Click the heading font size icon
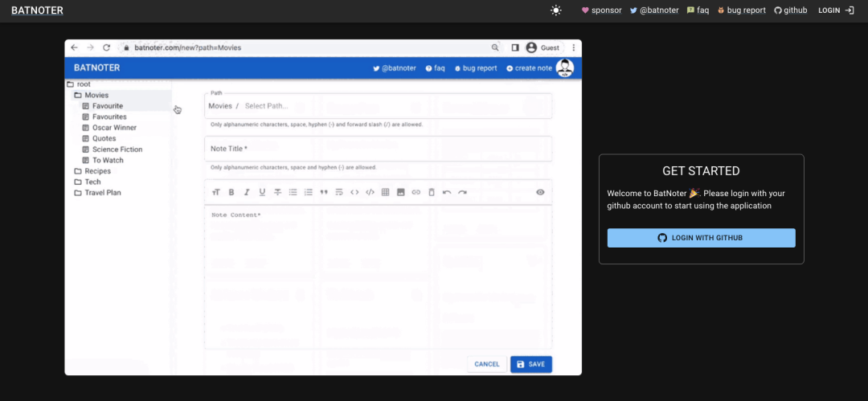This screenshot has width=868, height=401. point(216,192)
